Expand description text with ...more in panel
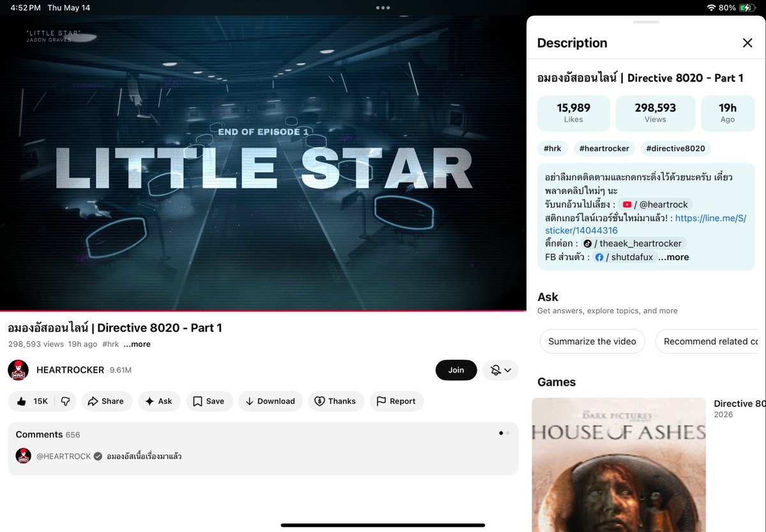Viewport: 766px width, 532px height. coord(673,257)
